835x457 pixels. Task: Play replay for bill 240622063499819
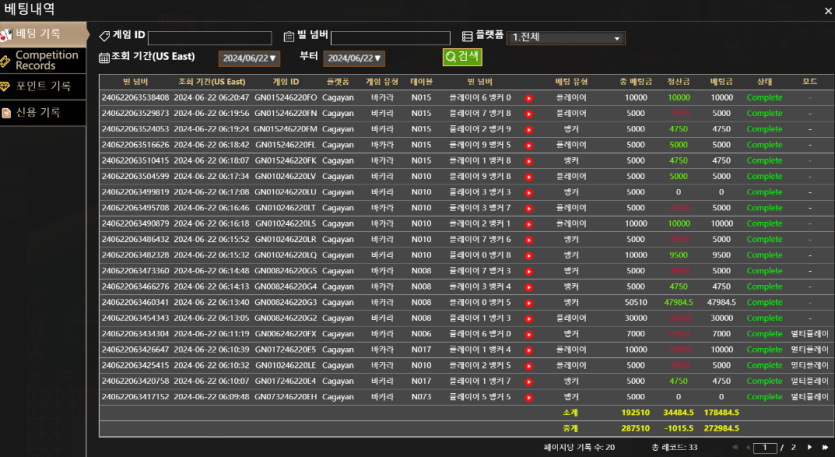[529, 193]
